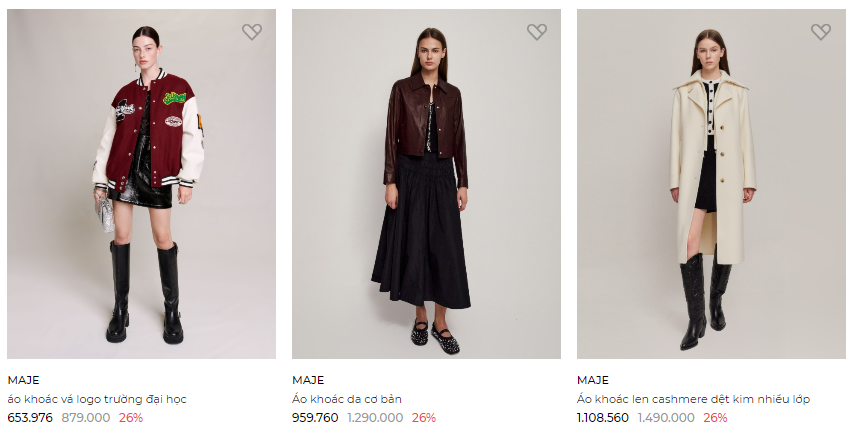The image size is (857, 437).
Task: Add the leather jacket to wishlist
Action: coord(537,32)
